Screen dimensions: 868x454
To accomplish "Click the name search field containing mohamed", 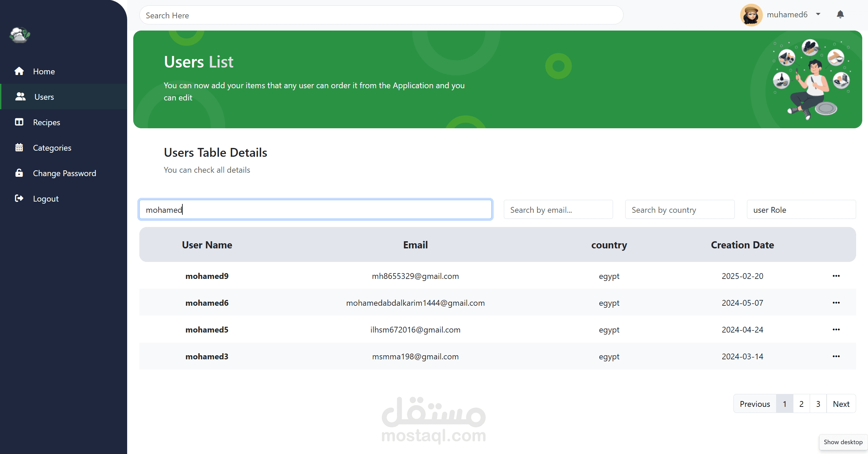I will point(315,210).
